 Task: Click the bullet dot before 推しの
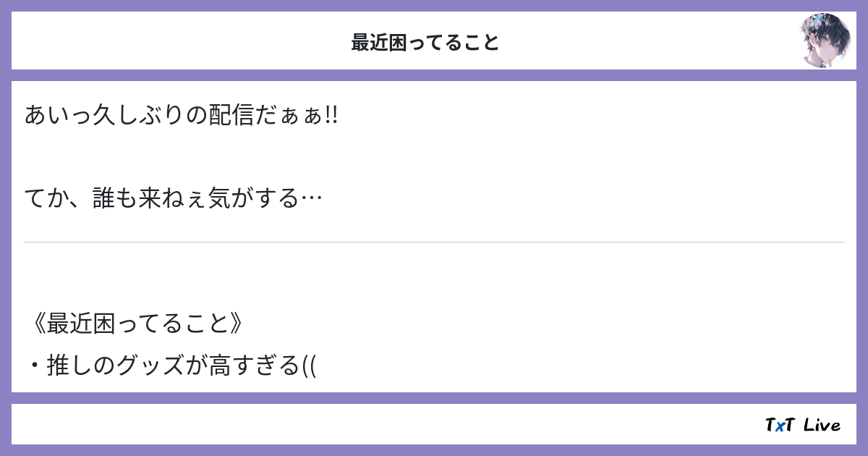[x=34, y=367]
